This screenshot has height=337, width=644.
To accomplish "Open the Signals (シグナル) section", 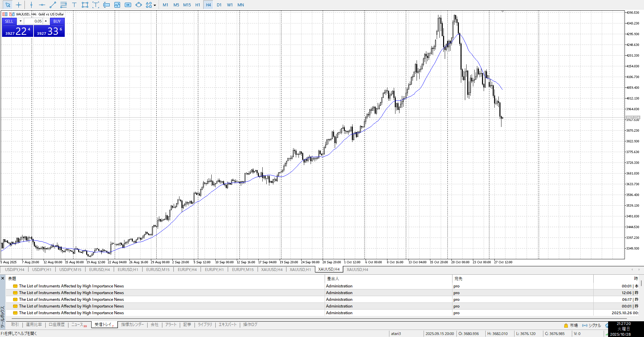I will [x=592, y=325].
